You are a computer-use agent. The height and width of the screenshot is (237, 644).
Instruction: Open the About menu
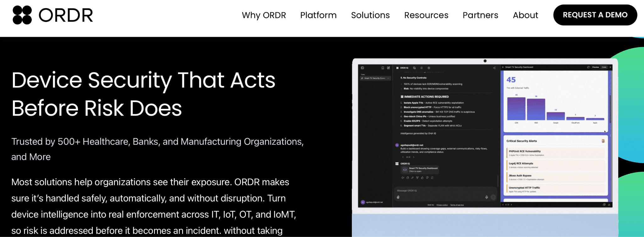525,15
